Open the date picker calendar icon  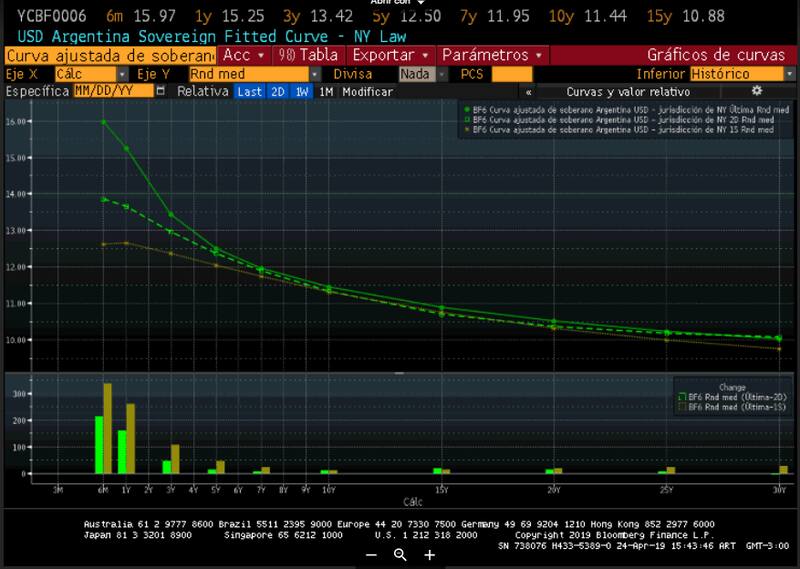click(161, 91)
